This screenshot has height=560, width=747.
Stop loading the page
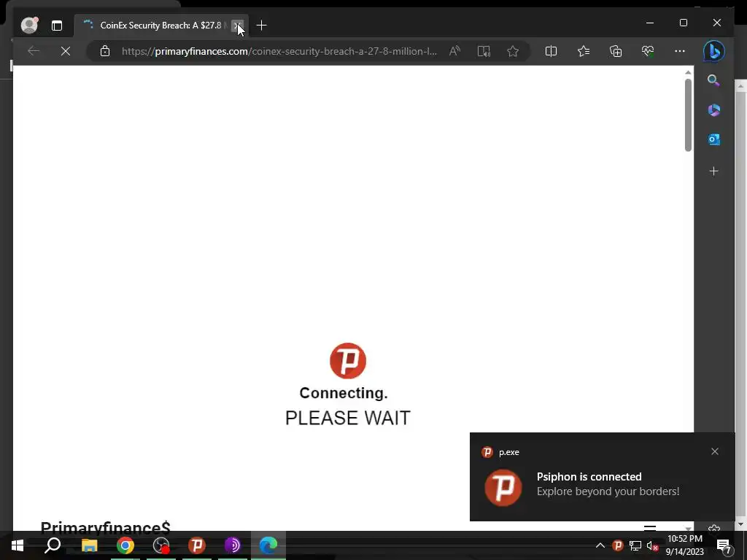(66, 51)
